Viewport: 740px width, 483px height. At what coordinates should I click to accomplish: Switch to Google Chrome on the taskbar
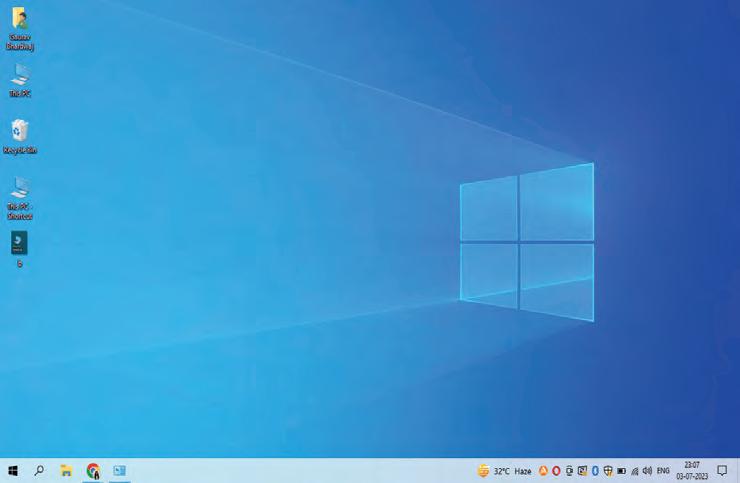[x=93, y=471]
